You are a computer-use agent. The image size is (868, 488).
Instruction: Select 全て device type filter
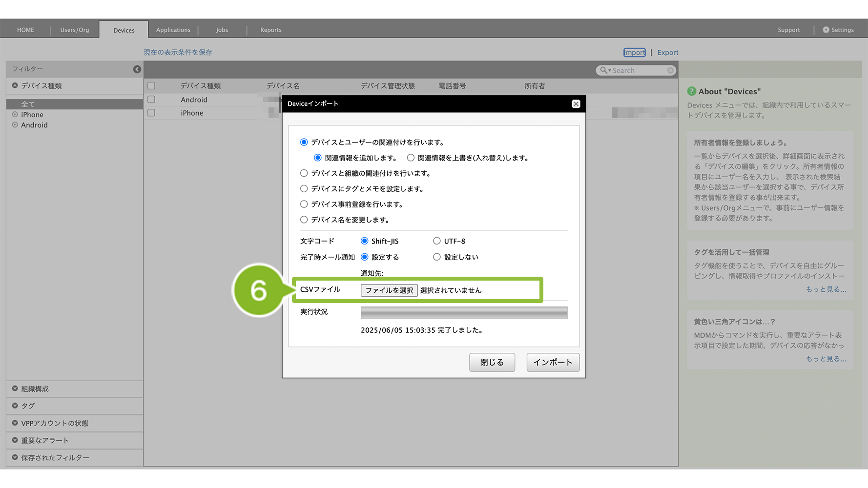click(75, 104)
